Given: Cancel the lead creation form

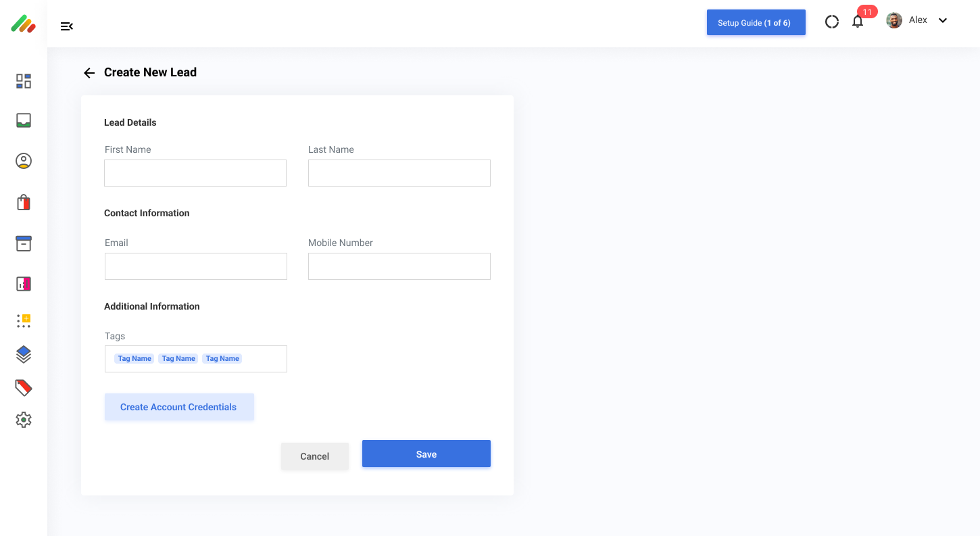Looking at the screenshot, I should (314, 456).
